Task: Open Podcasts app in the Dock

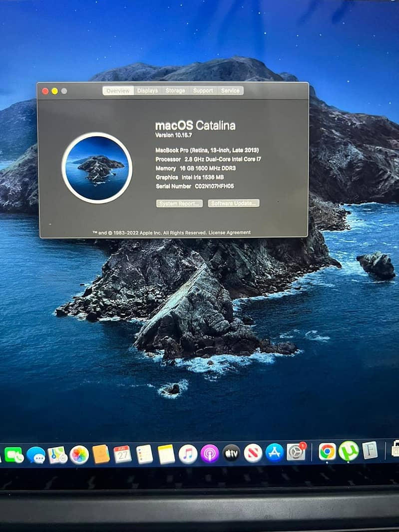Action: pos(210,454)
